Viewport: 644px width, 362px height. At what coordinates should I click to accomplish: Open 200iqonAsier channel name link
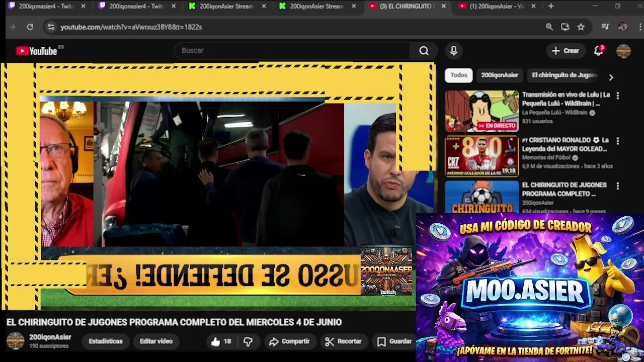tap(50, 337)
